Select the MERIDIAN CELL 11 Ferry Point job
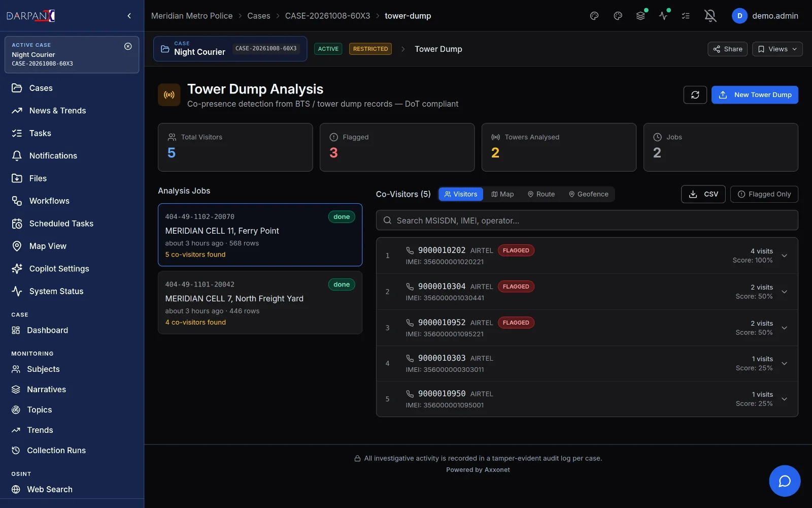The width and height of the screenshot is (812, 508). (x=260, y=235)
